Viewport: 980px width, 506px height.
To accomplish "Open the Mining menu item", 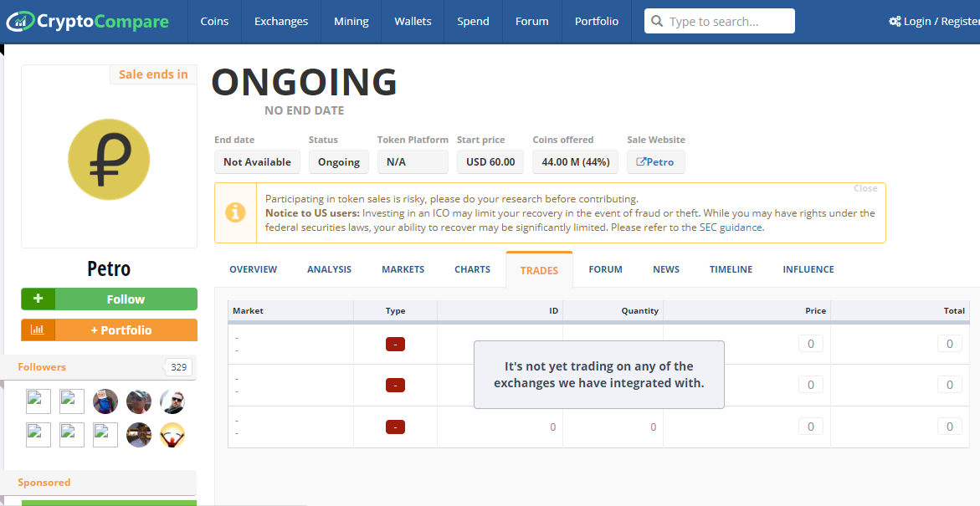I will [x=351, y=21].
